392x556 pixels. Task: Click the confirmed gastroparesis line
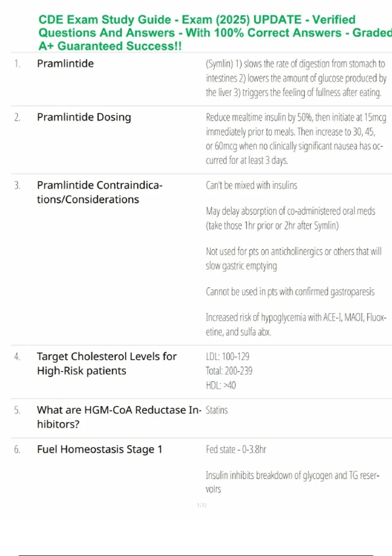coord(290,292)
